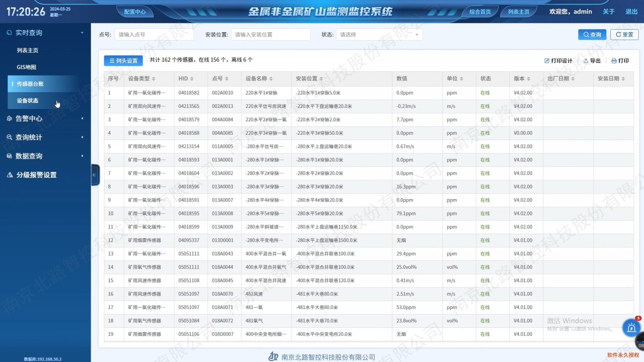
Task: Click the alarm bell notification icon
Action: (x=631, y=328)
